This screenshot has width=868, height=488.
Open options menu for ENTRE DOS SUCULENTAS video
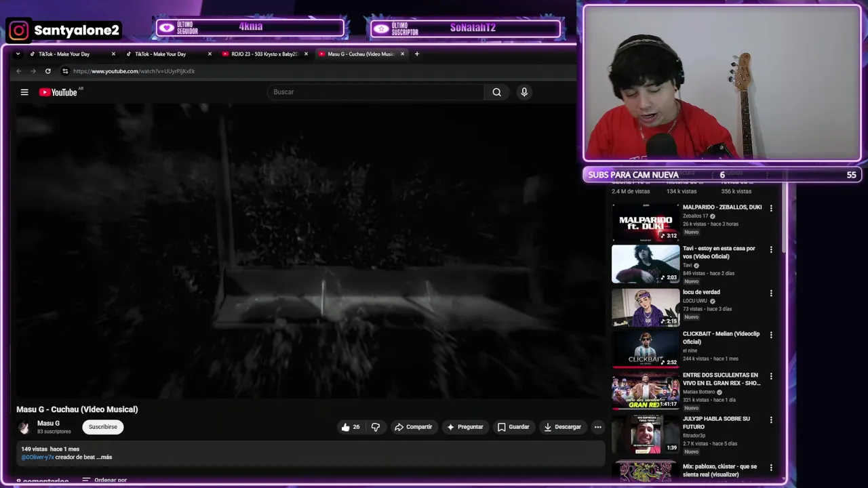click(771, 376)
